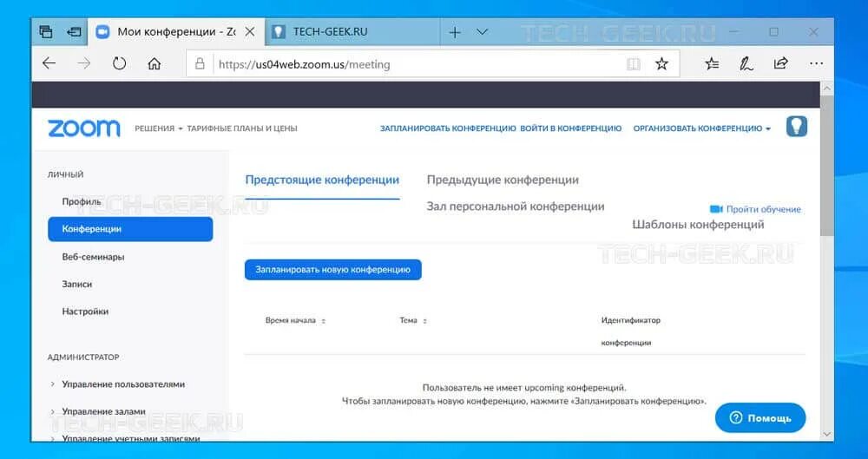Switch to the TECH-GEEK.RU browser tab
868x459 pixels.
353,32
